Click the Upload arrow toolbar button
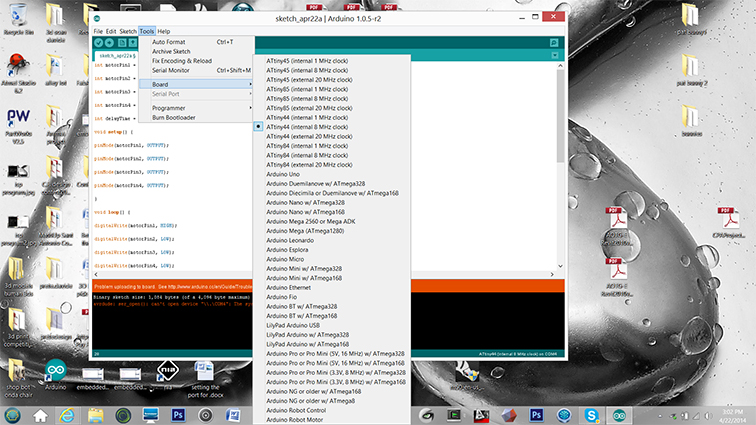This screenshot has width=756, height=425. (x=109, y=43)
